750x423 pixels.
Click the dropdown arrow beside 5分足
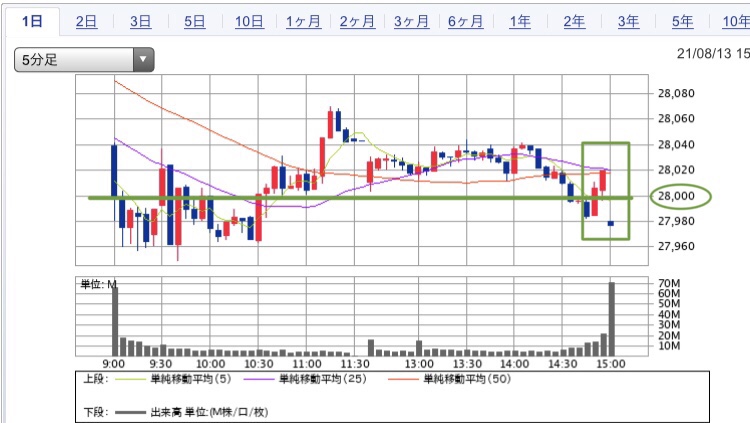point(143,60)
